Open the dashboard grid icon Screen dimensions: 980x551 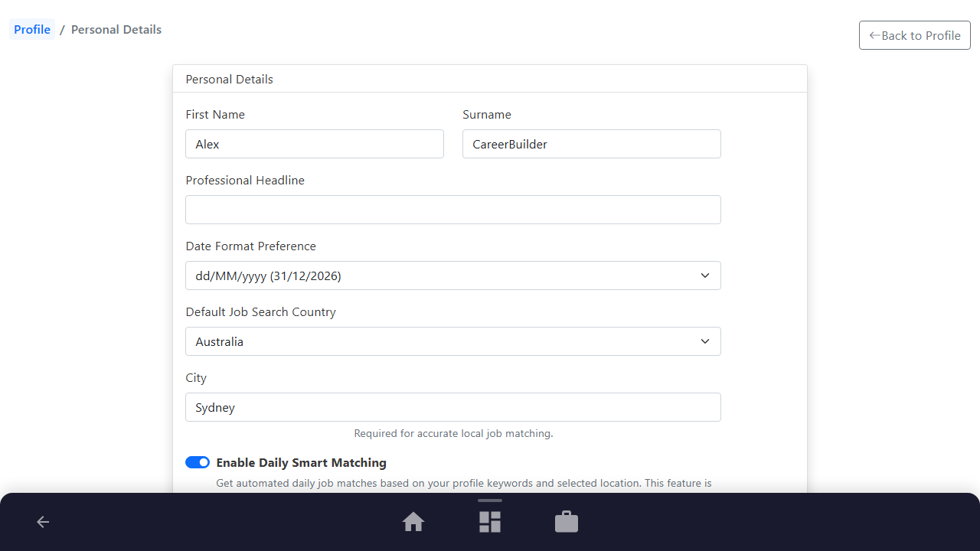[490, 522]
